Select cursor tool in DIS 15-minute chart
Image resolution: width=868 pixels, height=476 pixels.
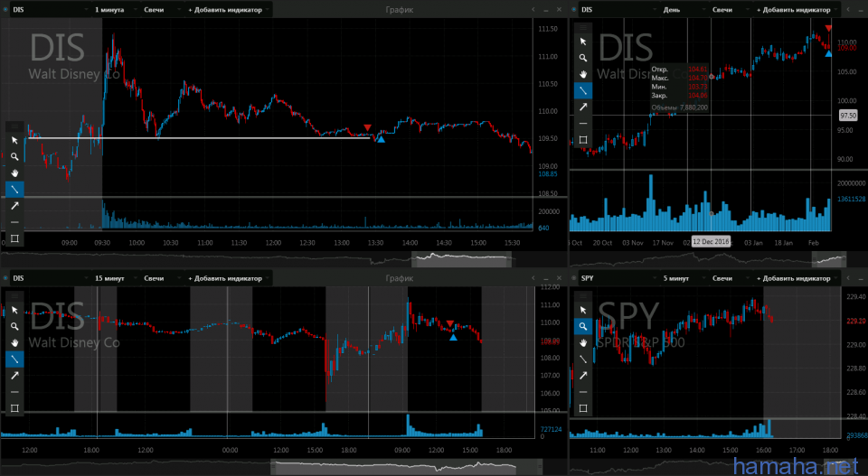click(15, 310)
